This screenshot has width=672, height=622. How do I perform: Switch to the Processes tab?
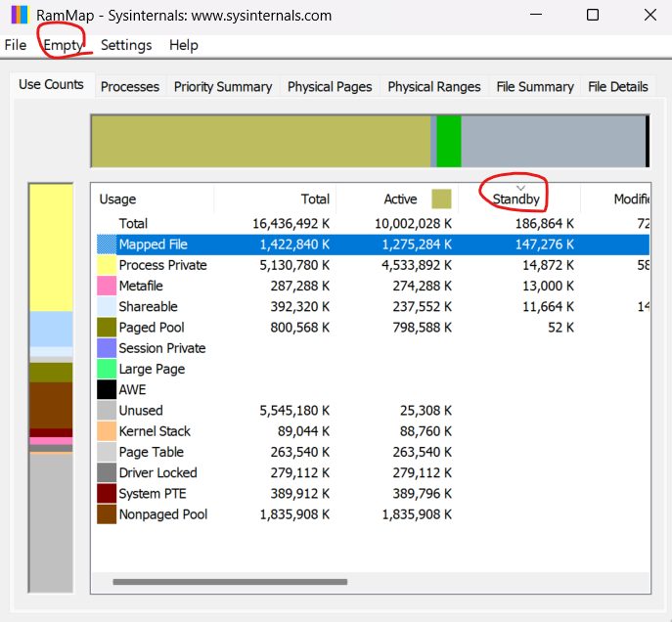130,86
